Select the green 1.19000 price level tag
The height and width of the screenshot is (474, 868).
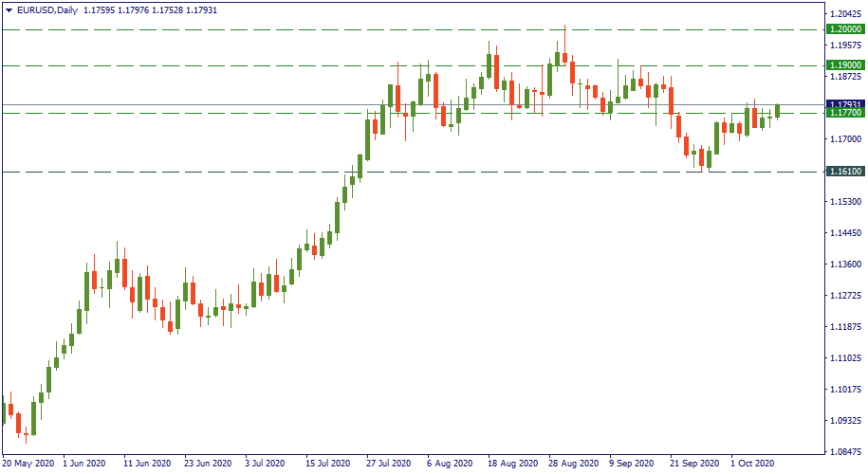[844, 65]
